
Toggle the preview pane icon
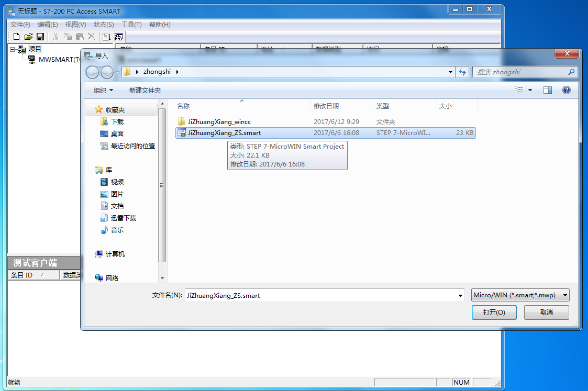[x=547, y=90]
